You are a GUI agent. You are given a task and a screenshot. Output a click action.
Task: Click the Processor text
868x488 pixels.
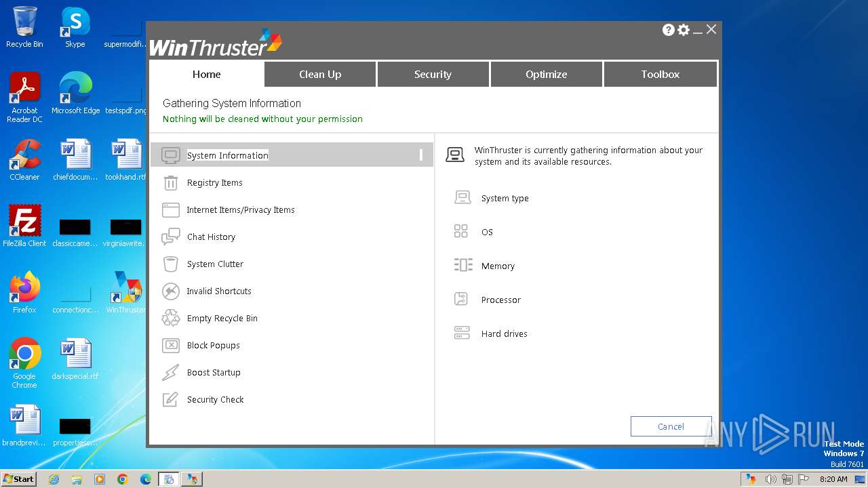click(x=501, y=300)
